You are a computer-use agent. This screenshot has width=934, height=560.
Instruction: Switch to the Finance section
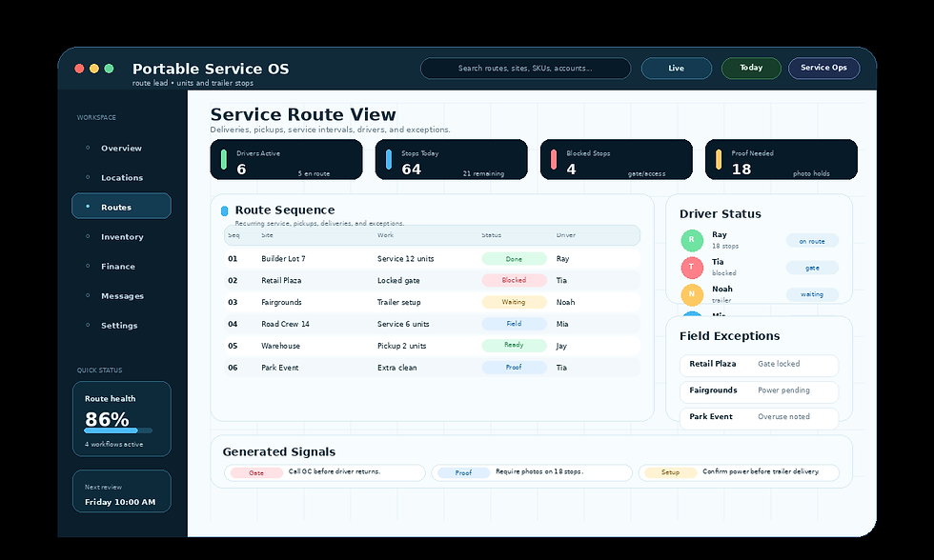tap(122, 266)
